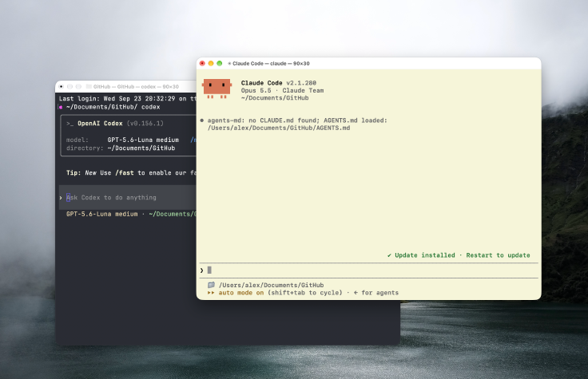This screenshot has height=379, width=588.
Task: Click 'GPT-5.6-Luna medium' model value in Codex box
Action: (x=143, y=140)
